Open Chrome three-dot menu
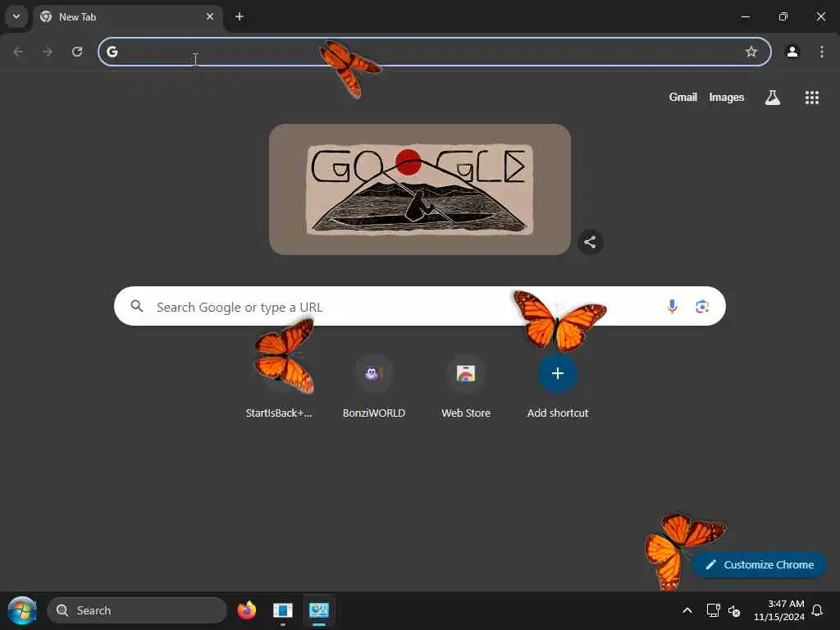The width and height of the screenshot is (840, 630). tap(822, 52)
